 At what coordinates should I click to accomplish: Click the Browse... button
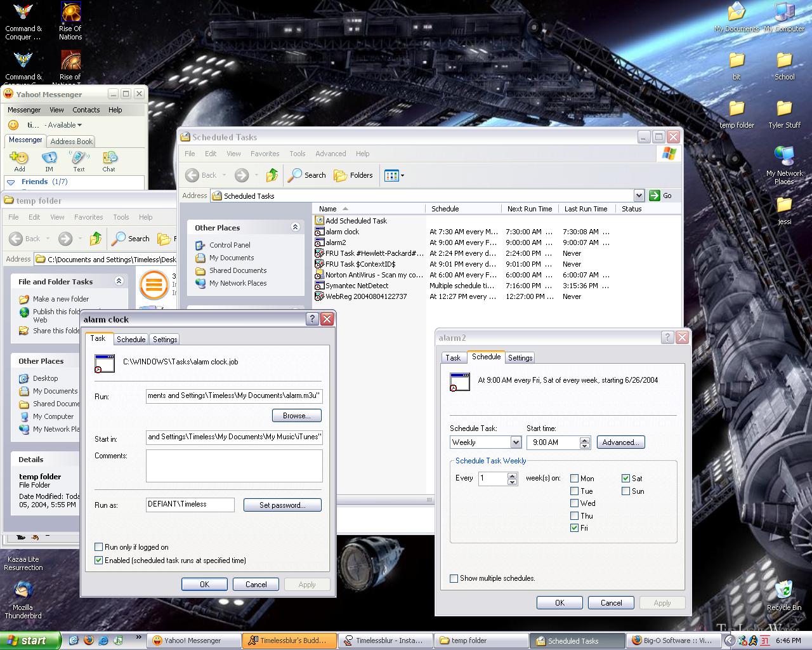[297, 416]
